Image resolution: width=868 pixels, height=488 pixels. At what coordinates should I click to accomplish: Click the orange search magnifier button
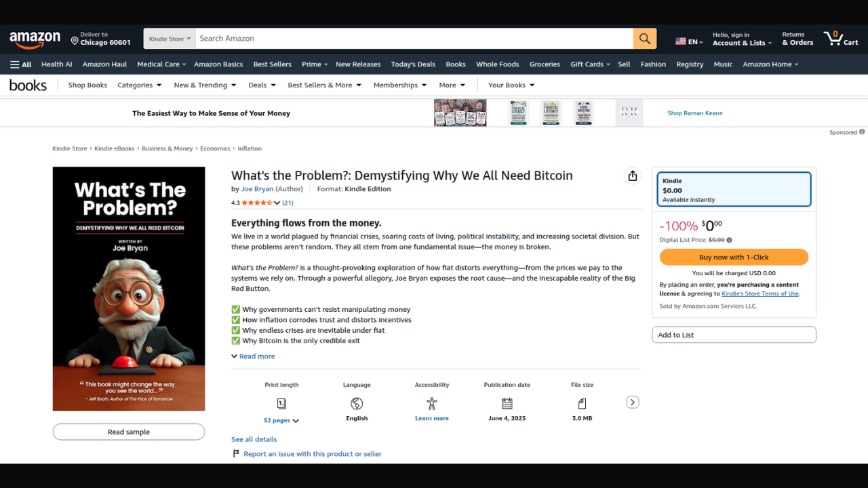[645, 39]
